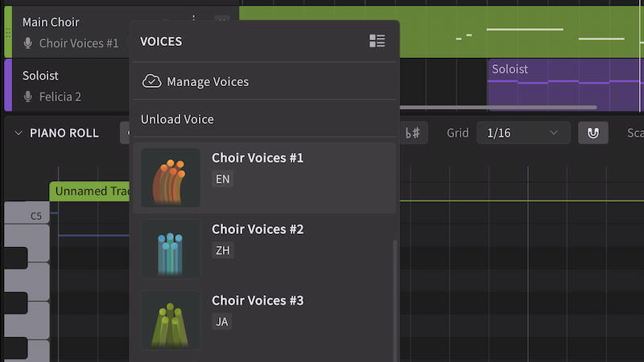Toggle the voice list view layout icon
The image size is (644, 362).
coord(377,41)
